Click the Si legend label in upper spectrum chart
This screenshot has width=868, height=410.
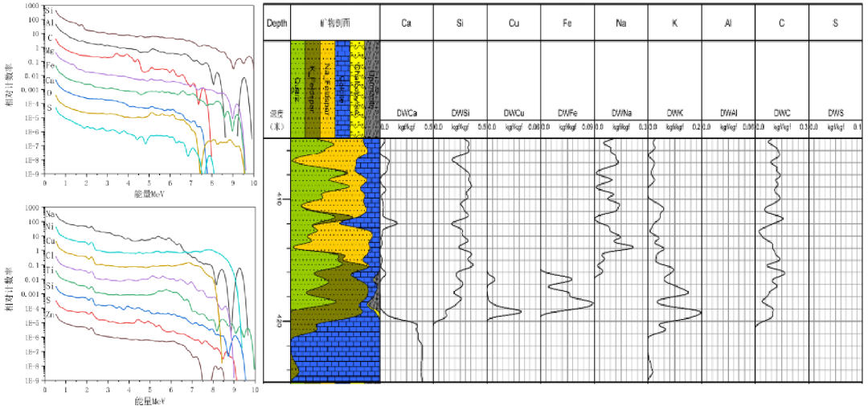click(50, 10)
